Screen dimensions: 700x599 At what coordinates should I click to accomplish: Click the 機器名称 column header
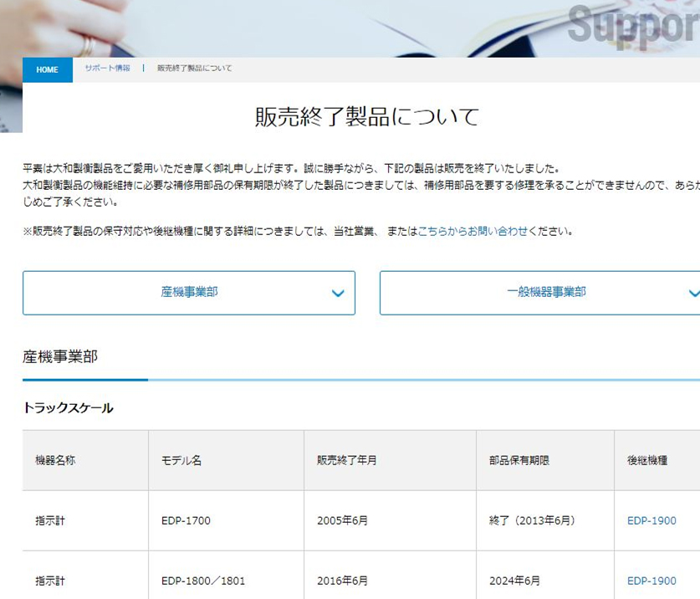click(55, 460)
